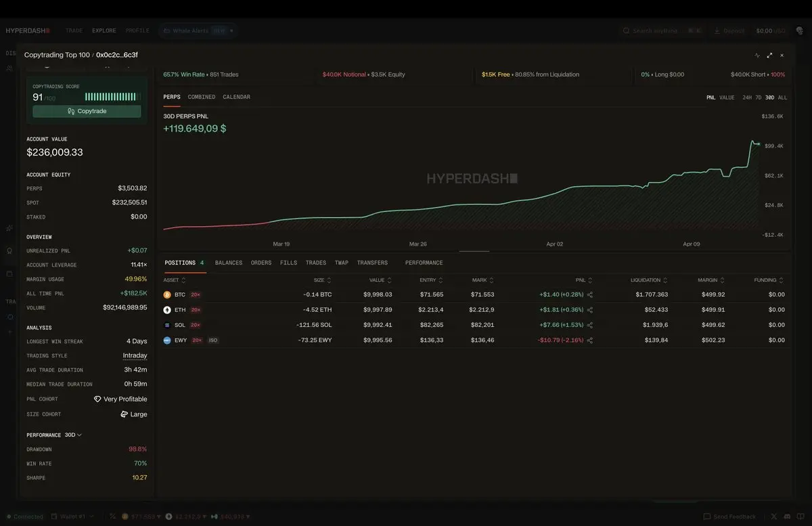
Task: Sort positions by SIZE column
Action: [322, 280]
